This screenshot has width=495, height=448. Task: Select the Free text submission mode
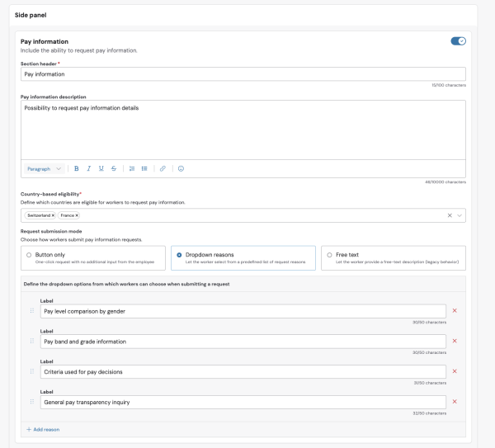[394, 258]
